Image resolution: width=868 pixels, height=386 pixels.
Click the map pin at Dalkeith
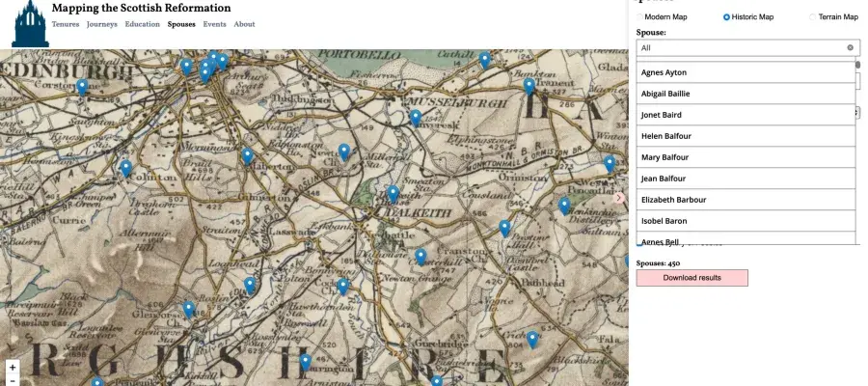pyautogui.click(x=393, y=194)
